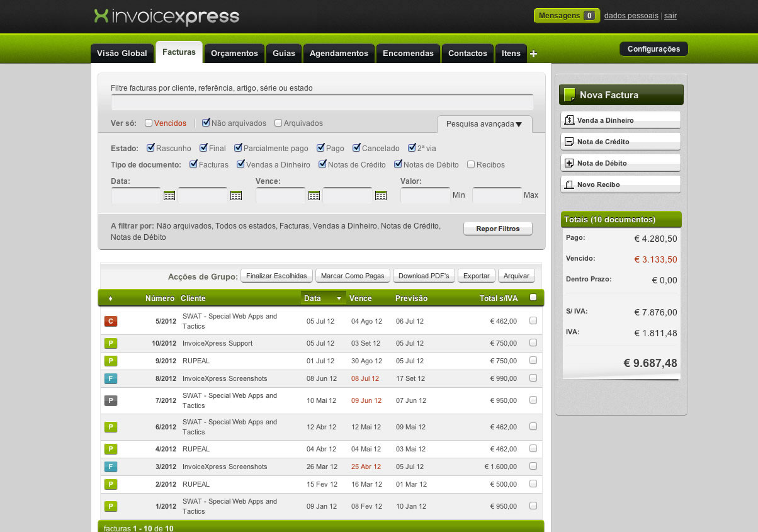The width and height of the screenshot is (758, 532).
Task: Enable the Vencidos filter checkbox
Action: pos(149,123)
